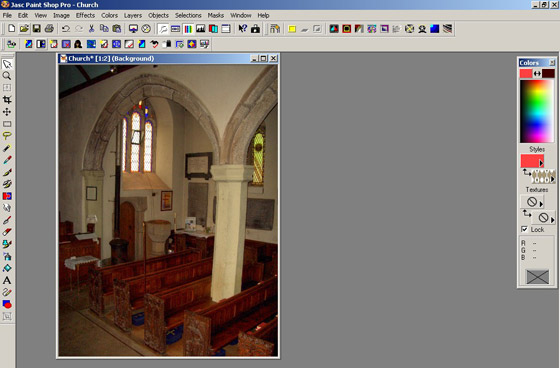This screenshot has width=560, height=368.
Task: Expand foreground Textures flyout arrow
Action: coord(541,204)
